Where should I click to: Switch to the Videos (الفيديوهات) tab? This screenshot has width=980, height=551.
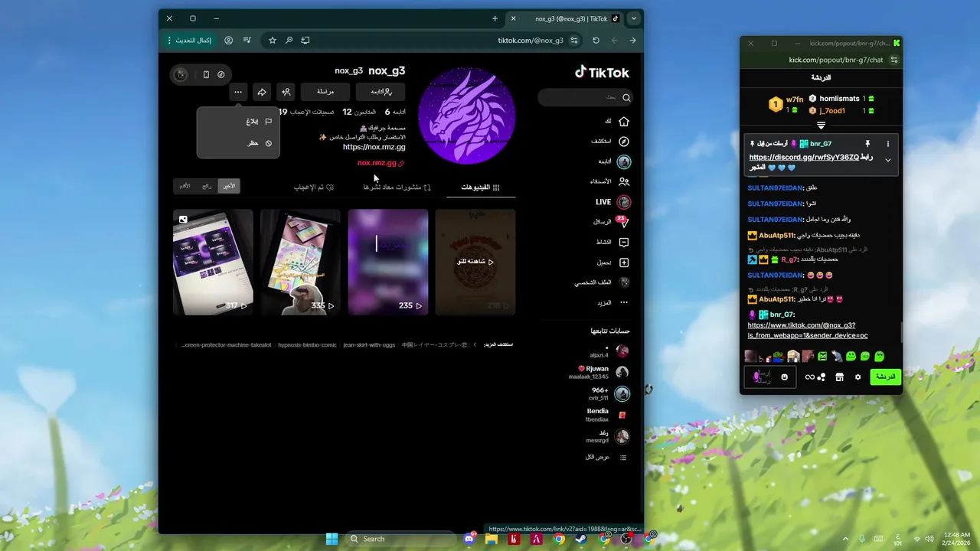coord(481,187)
